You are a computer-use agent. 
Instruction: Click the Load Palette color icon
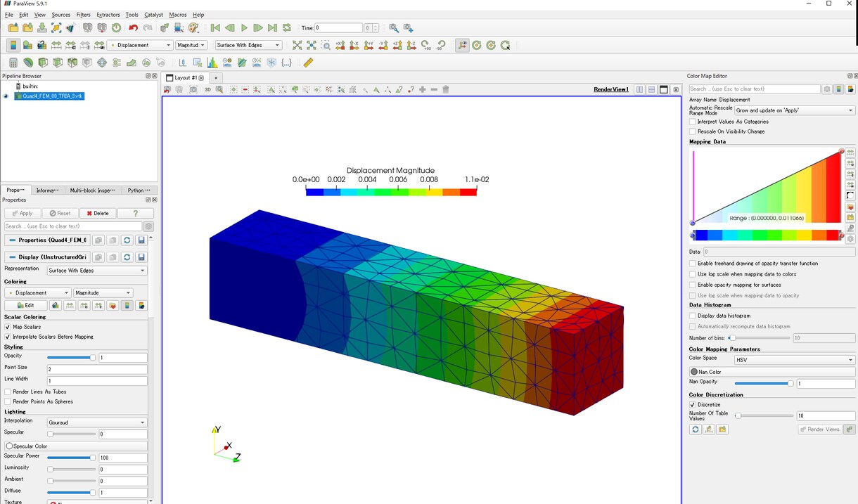coord(194,27)
